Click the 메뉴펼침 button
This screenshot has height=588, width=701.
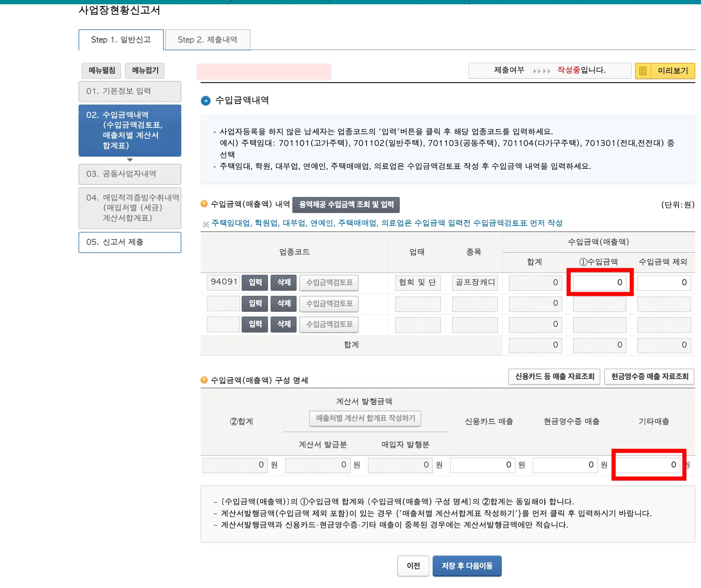coord(101,70)
